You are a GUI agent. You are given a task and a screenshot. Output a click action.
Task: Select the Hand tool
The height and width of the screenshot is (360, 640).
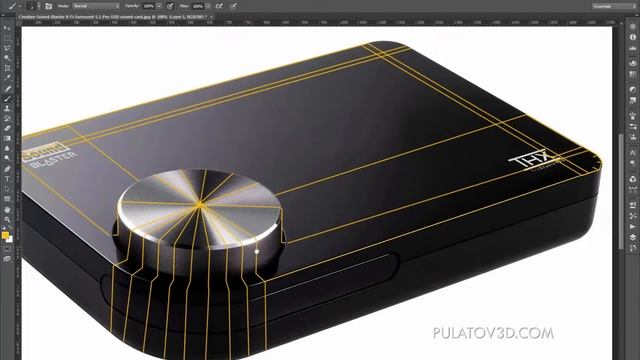tap(7, 209)
